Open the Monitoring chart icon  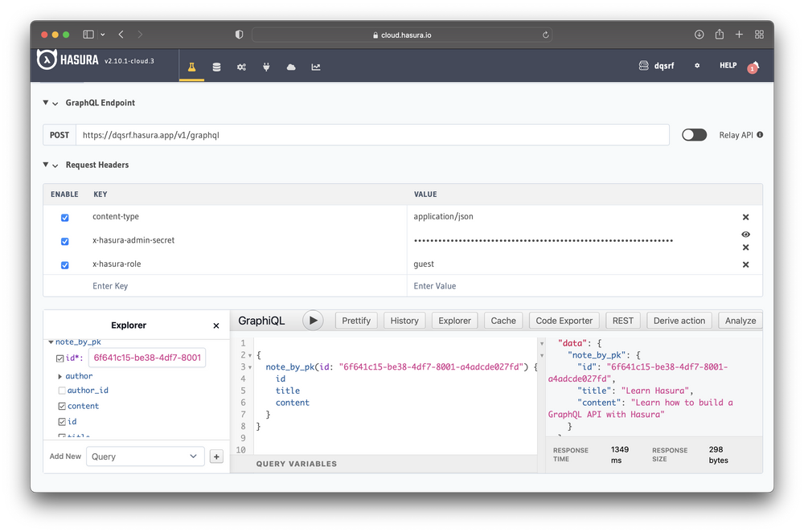(x=315, y=68)
